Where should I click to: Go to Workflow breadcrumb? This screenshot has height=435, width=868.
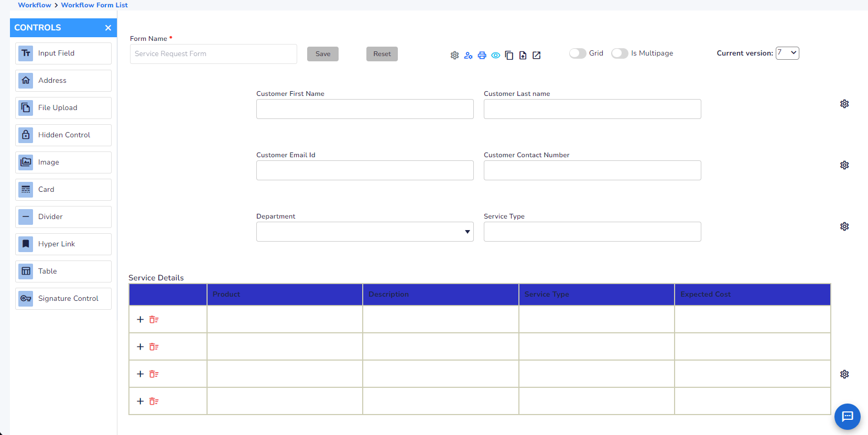35,5
